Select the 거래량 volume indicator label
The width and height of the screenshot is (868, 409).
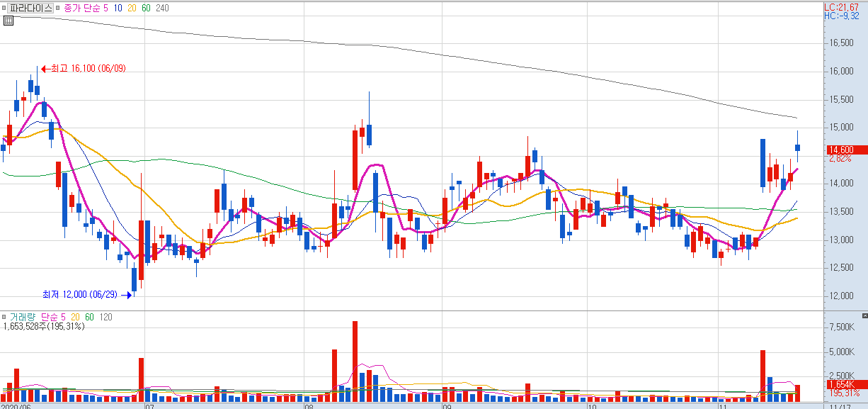point(23,317)
